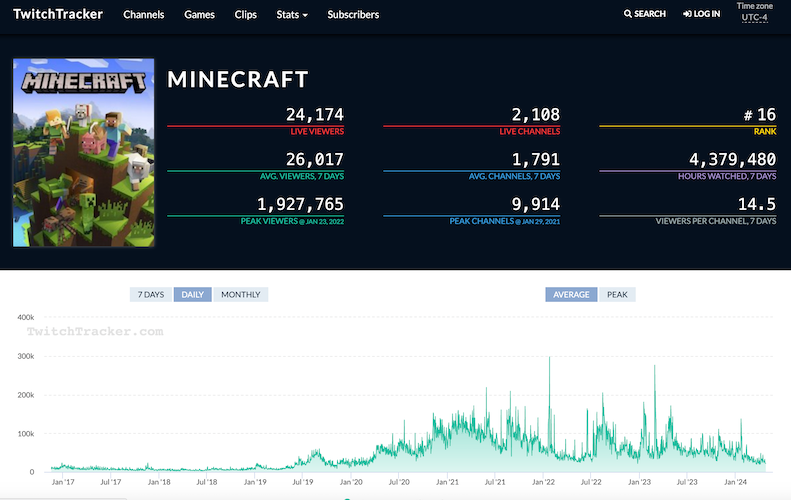This screenshot has height=500, width=791.
Task: Show Peak viewers on chart
Action: tap(617, 294)
